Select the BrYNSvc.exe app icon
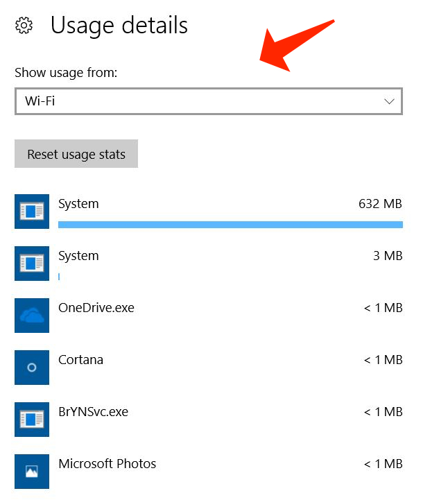The height and width of the screenshot is (500, 448). [32, 420]
